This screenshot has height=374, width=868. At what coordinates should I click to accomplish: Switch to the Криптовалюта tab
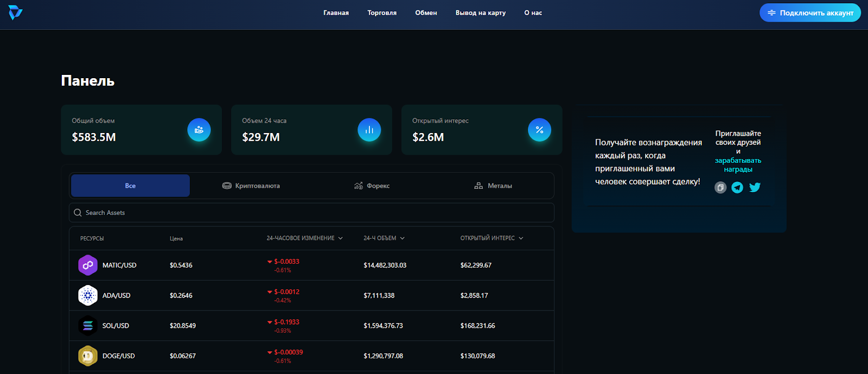click(251, 186)
